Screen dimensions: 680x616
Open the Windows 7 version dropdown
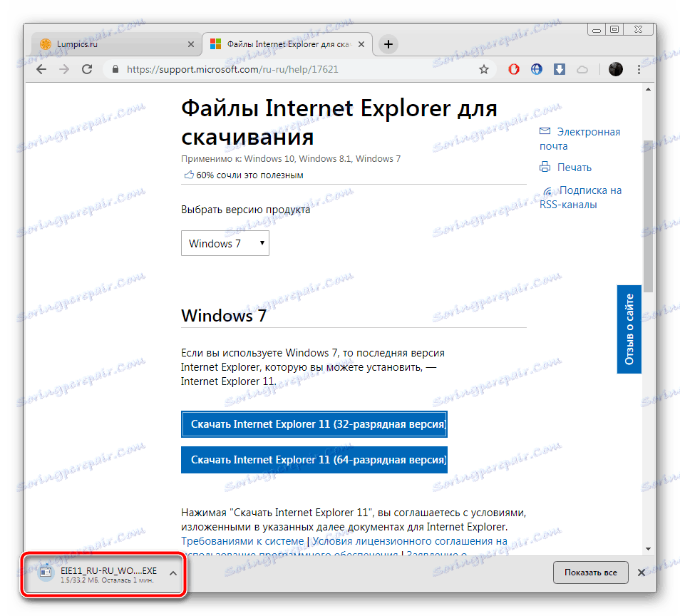(x=225, y=243)
